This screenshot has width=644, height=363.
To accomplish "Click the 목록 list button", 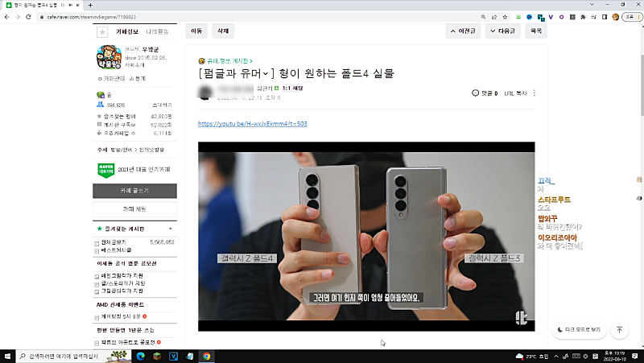I will [x=536, y=31].
